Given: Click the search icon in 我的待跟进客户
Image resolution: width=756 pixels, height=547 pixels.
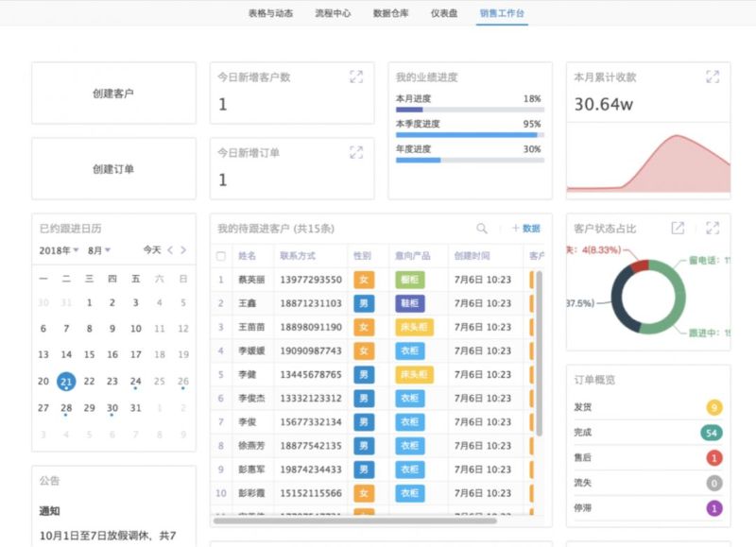Looking at the screenshot, I should click(482, 229).
